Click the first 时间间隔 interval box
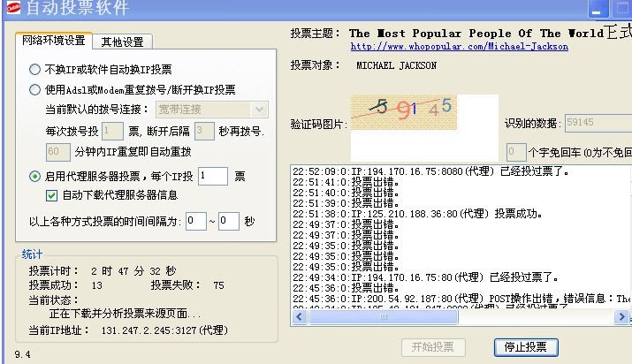 195,221
